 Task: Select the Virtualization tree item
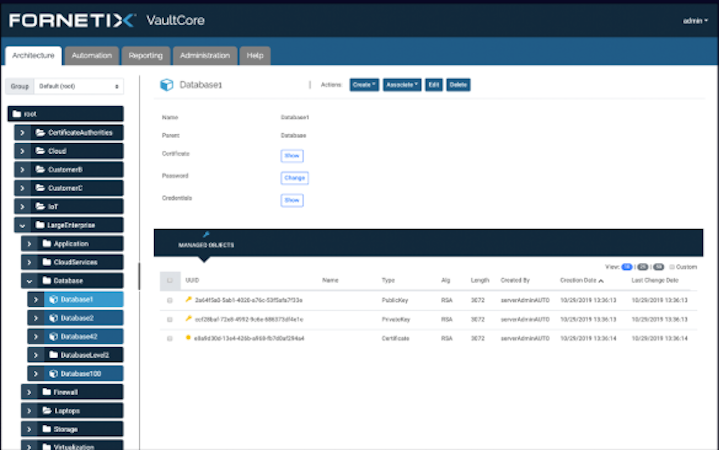[72, 445]
